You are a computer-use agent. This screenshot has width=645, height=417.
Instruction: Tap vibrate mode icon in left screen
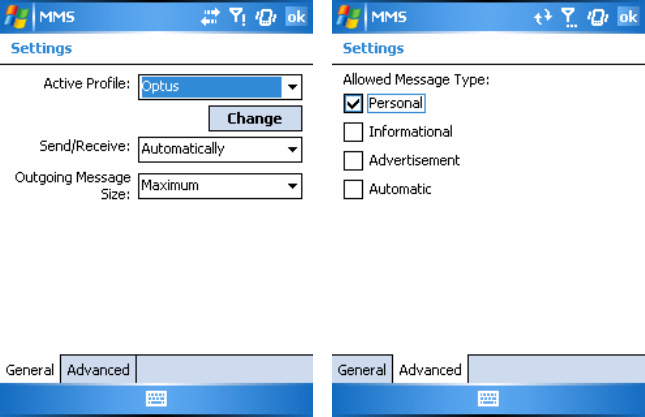266,17
